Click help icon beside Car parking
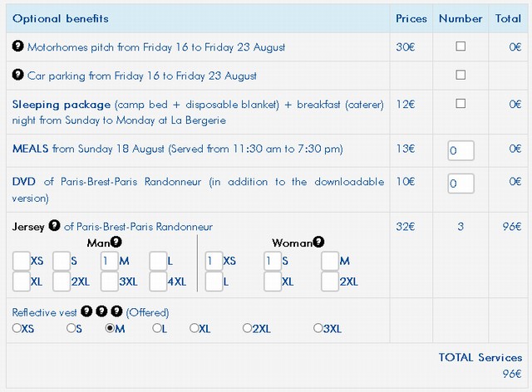The image size is (532, 392). (18, 75)
